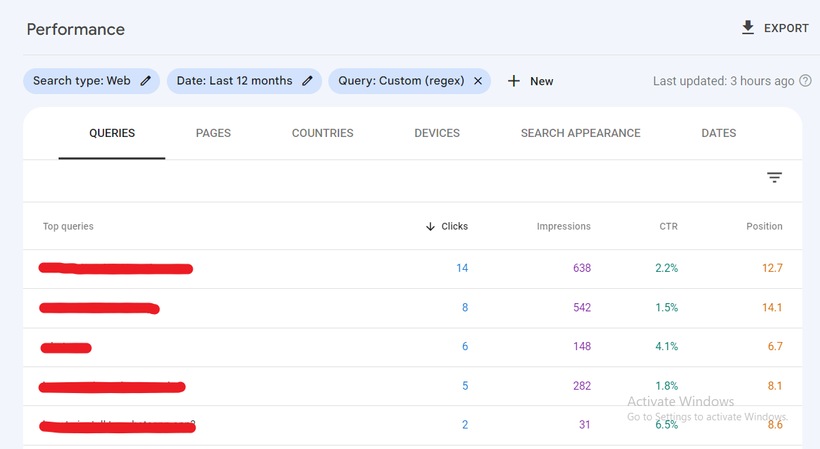Select the Queries tab
Image resolution: width=820 pixels, height=449 pixels.
tap(112, 133)
